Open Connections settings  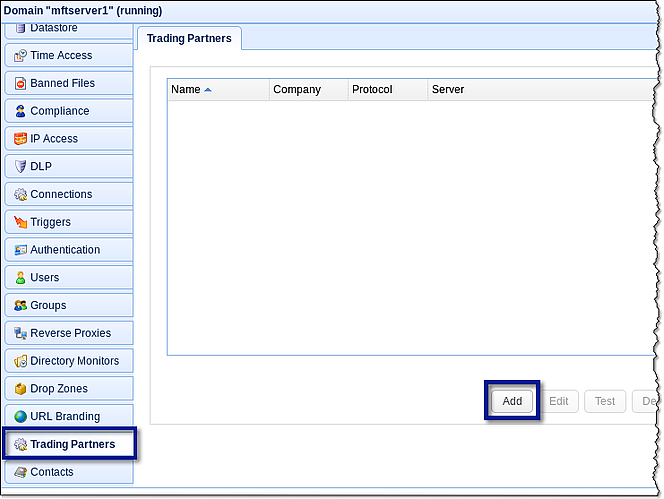[x=69, y=194]
